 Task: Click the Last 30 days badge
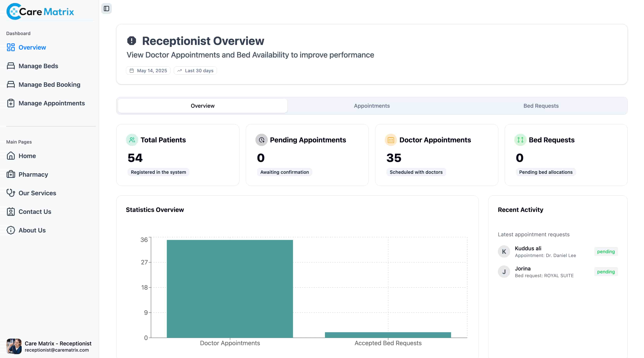tap(195, 71)
